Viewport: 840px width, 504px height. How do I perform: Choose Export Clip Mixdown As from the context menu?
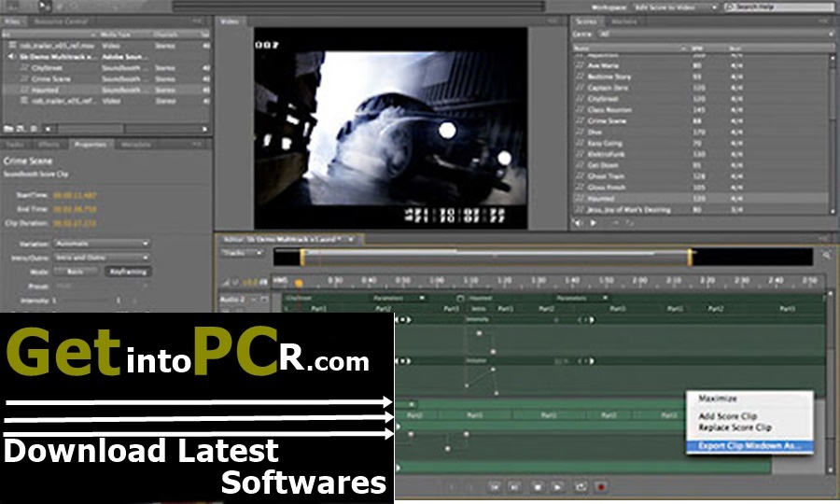tap(750, 445)
